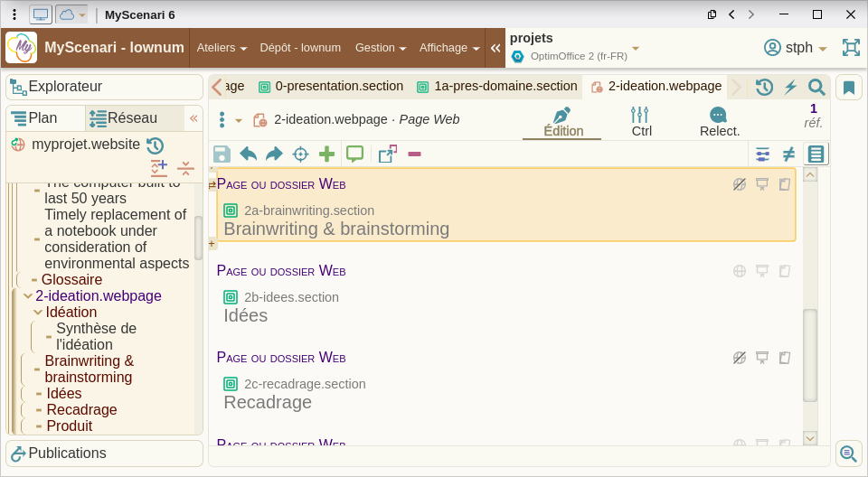
Task: Toggle web visibility on Brainwriting section
Action: [x=740, y=184]
